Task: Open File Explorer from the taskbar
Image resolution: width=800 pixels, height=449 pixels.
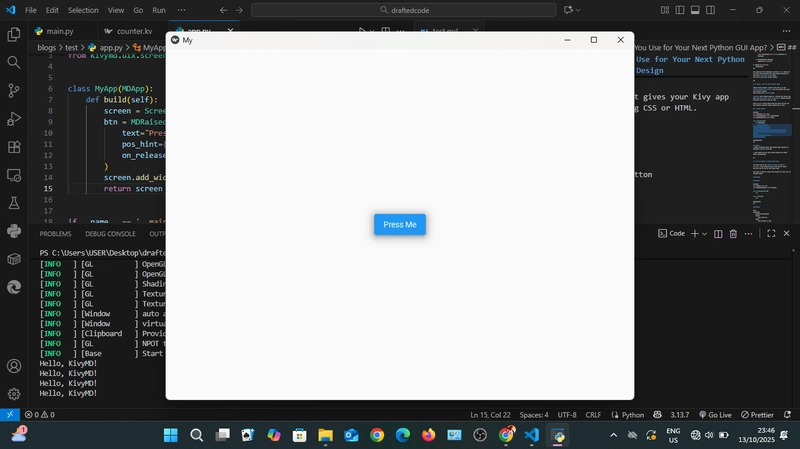Action: click(x=326, y=435)
